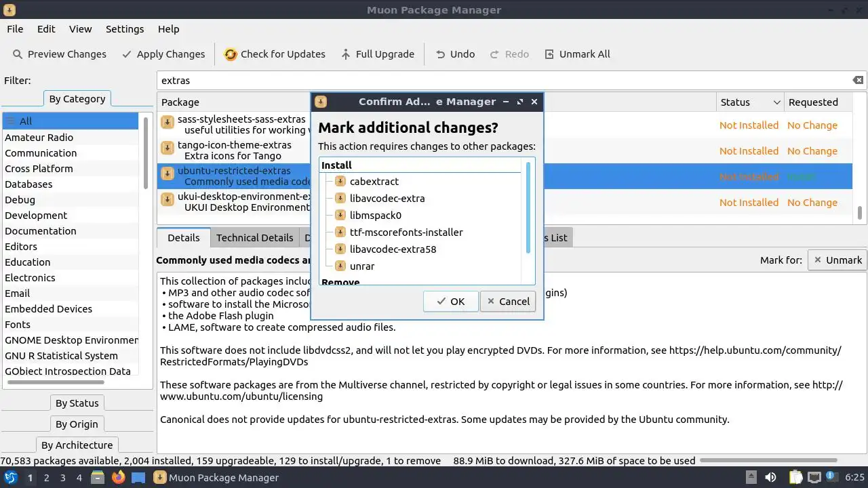Click the dialog's change list scrollbar
This screenshot has width=868, height=488.
[x=528, y=208]
